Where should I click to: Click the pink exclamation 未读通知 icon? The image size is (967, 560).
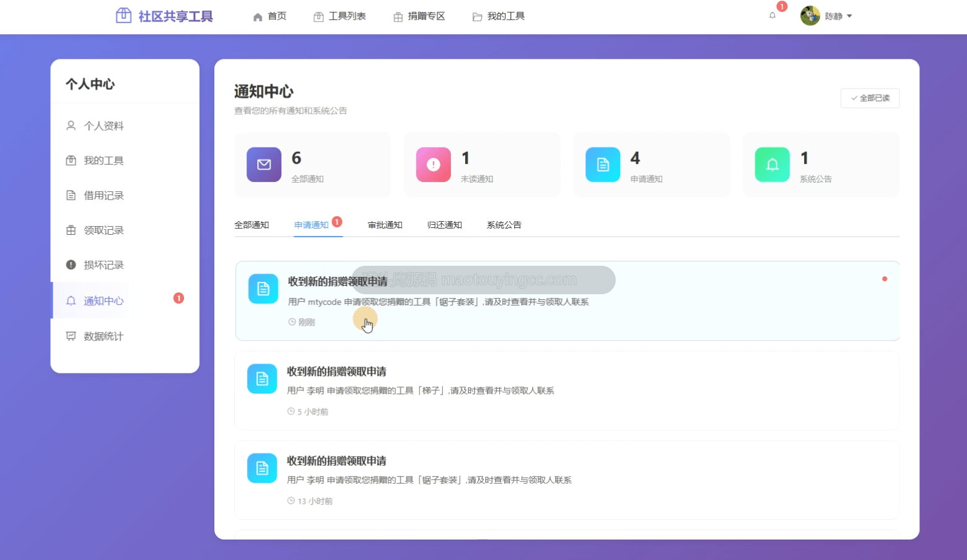point(434,165)
